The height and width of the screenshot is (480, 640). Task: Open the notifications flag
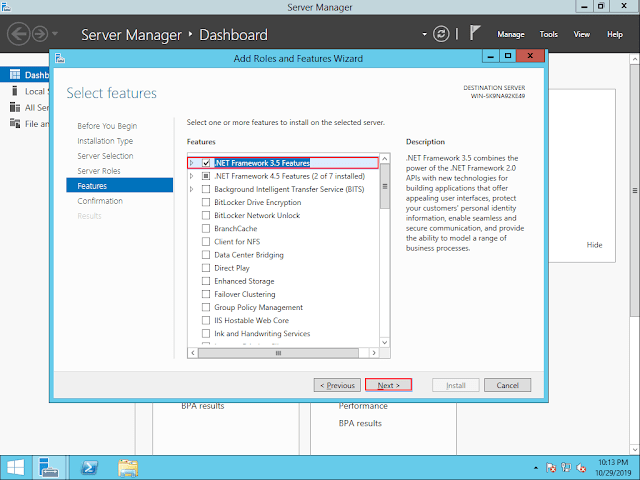point(474,33)
